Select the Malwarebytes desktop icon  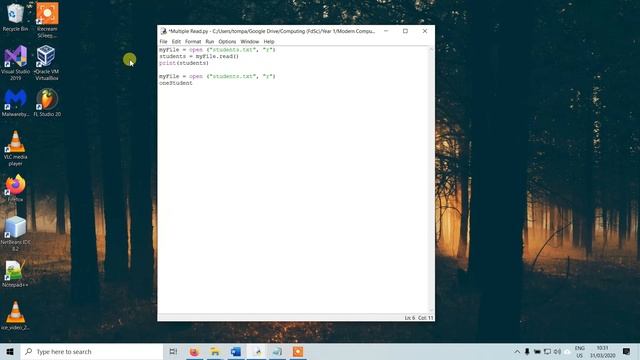pos(16,103)
